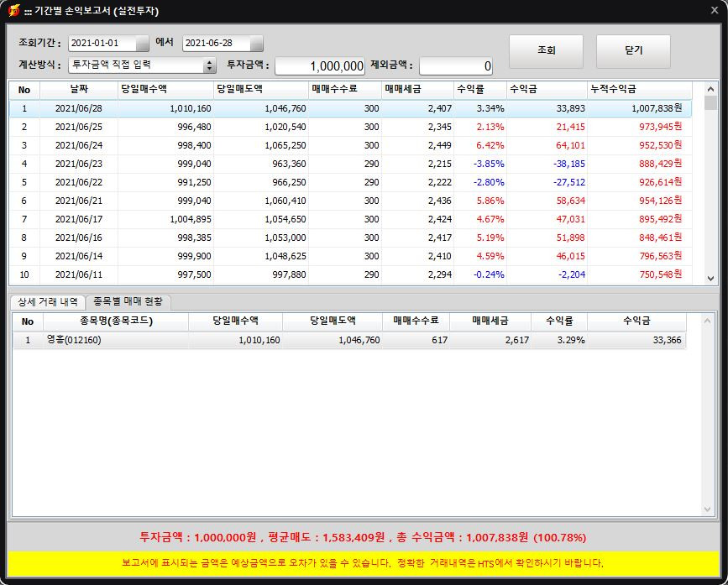
Task: Click upper table scroll down arrow
Action: click(x=710, y=279)
